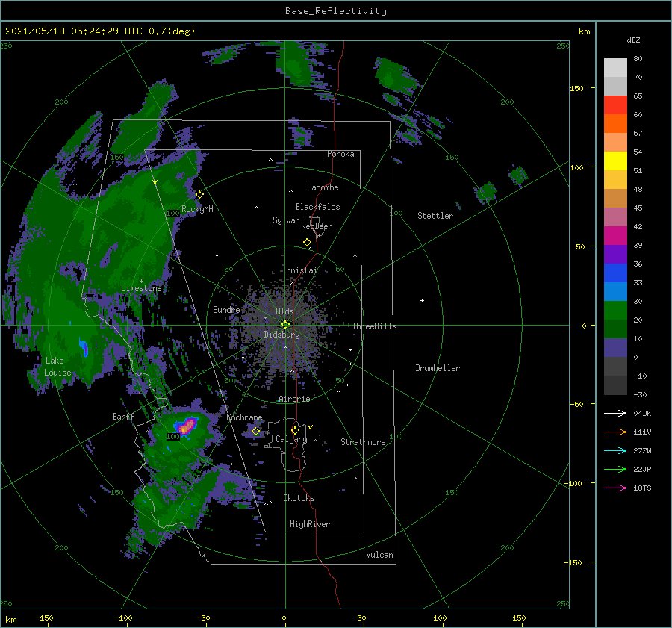Click the Sylvan label
672x628 pixels.
tap(286, 220)
